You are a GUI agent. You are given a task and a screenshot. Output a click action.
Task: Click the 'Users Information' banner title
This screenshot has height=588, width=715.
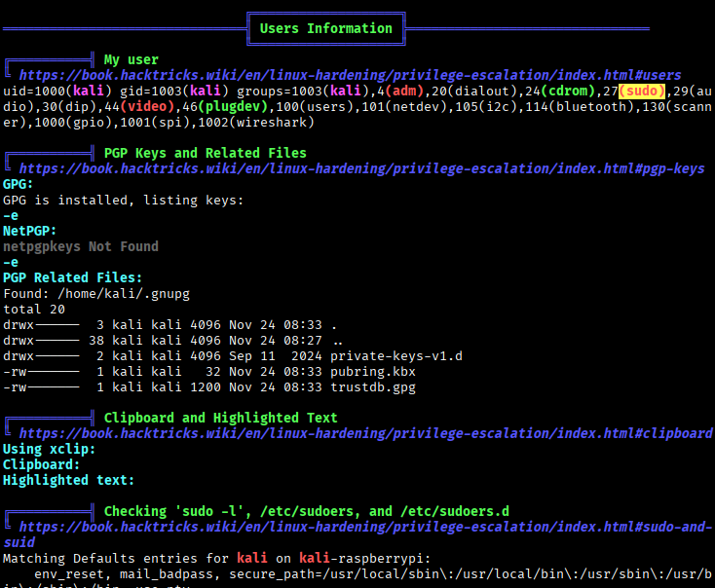(x=325, y=28)
